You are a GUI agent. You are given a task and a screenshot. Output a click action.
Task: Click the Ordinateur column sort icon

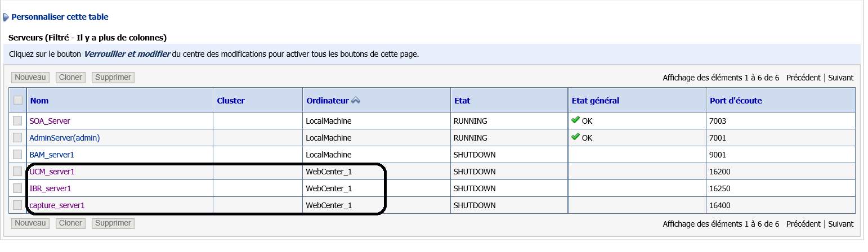tap(356, 101)
